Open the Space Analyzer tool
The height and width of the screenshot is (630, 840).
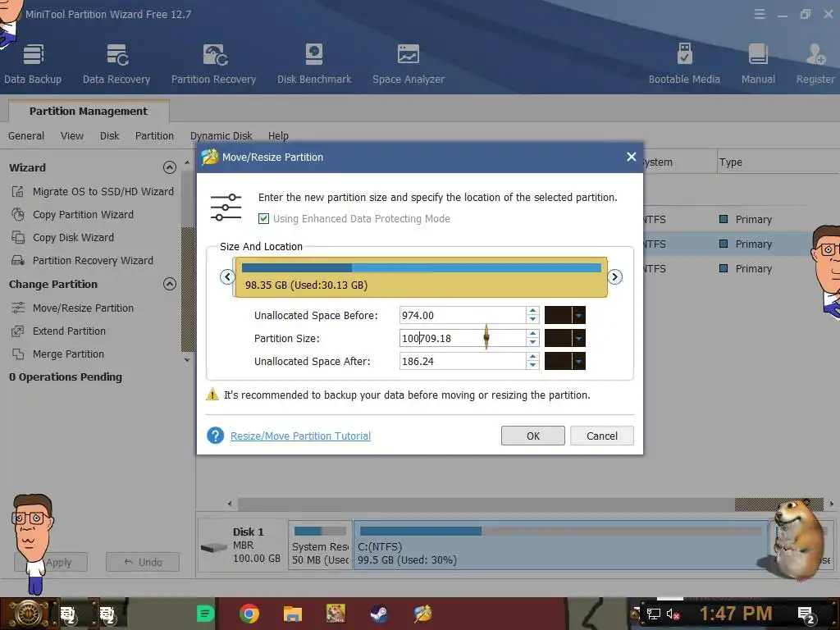(x=409, y=64)
